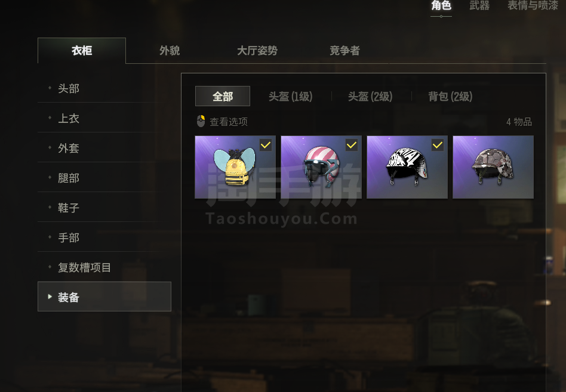
Task: Filter items by 背包 (2级)
Action: (x=450, y=96)
